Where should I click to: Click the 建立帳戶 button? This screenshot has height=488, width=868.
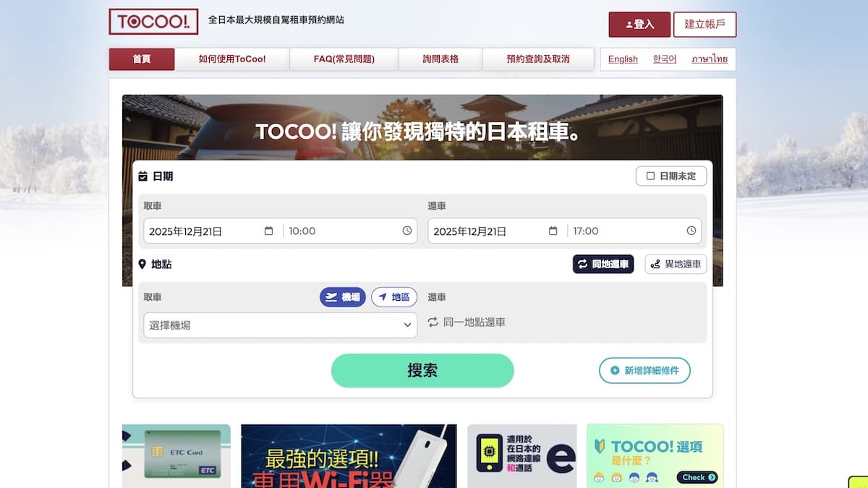click(705, 25)
